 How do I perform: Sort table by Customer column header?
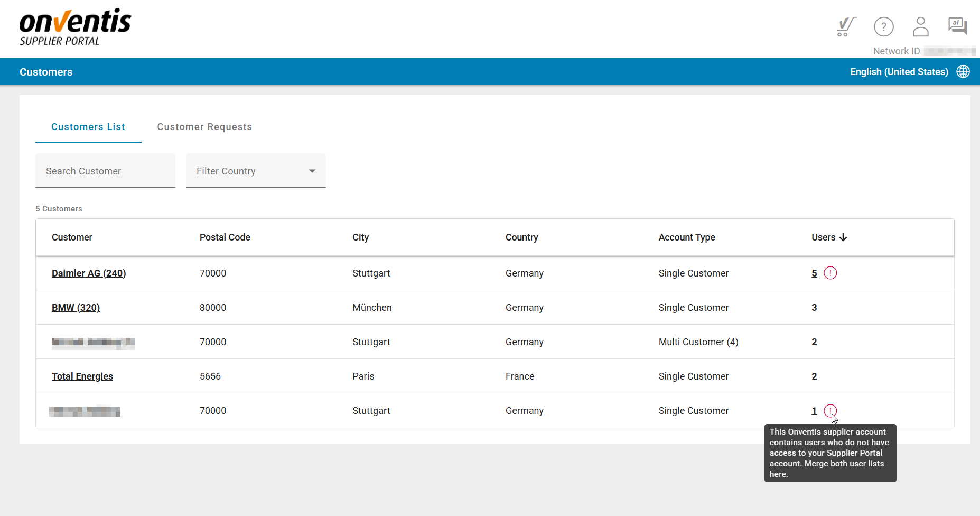click(x=72, y=237)
